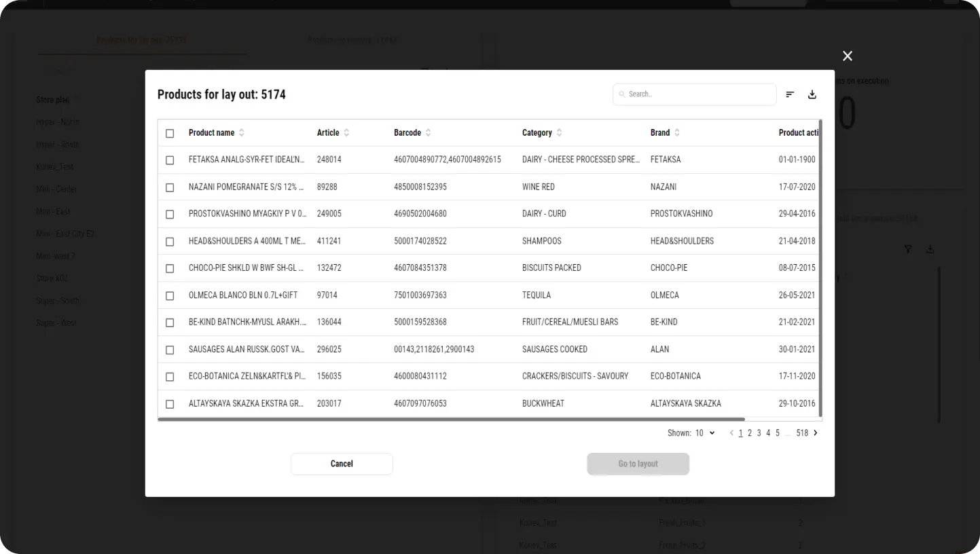Jump to last page 518

pos(802,433)
